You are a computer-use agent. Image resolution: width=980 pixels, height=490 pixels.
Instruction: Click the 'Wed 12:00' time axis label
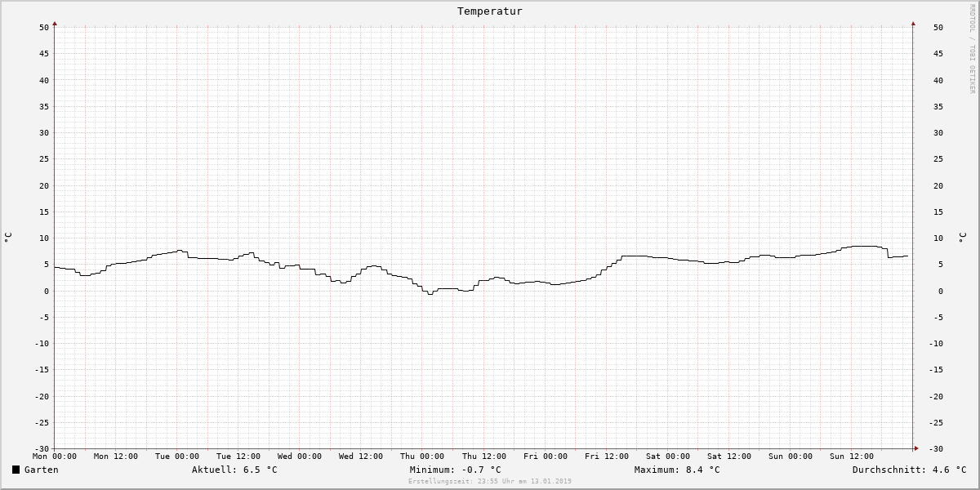pyautogui.click(x=361, y=457)
